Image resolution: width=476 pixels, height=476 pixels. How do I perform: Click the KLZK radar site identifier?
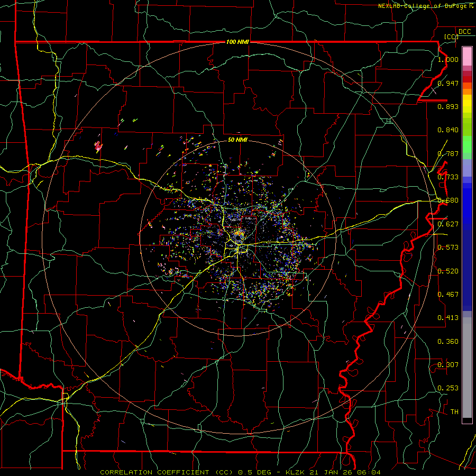click(295, 472)
